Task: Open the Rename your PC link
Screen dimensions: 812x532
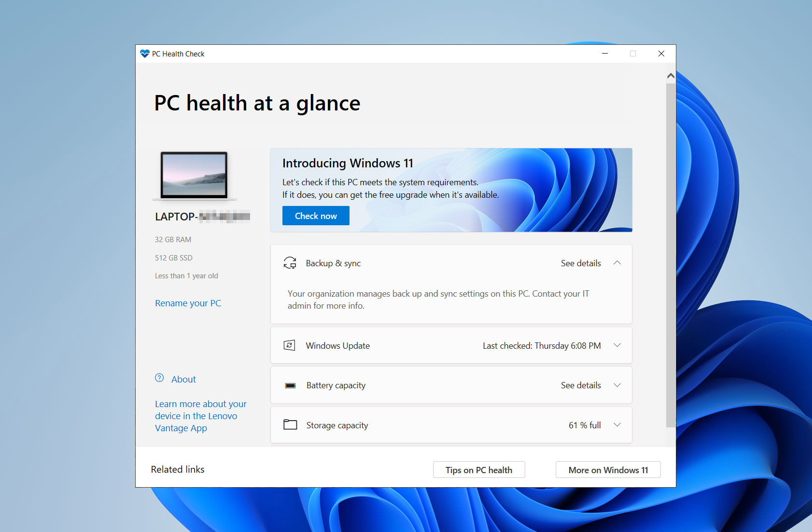Action: (188, 303)
